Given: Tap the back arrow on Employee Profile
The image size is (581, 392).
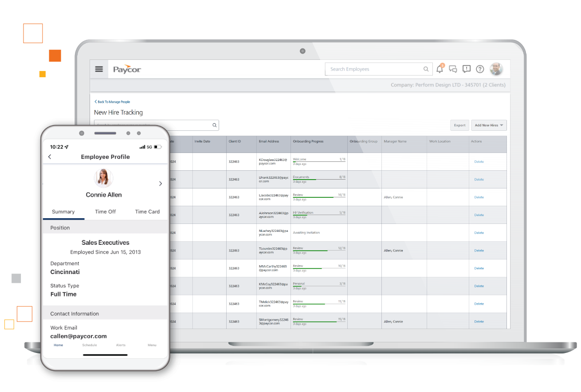Looking at the screenshot, I should (x=50, y=157).
